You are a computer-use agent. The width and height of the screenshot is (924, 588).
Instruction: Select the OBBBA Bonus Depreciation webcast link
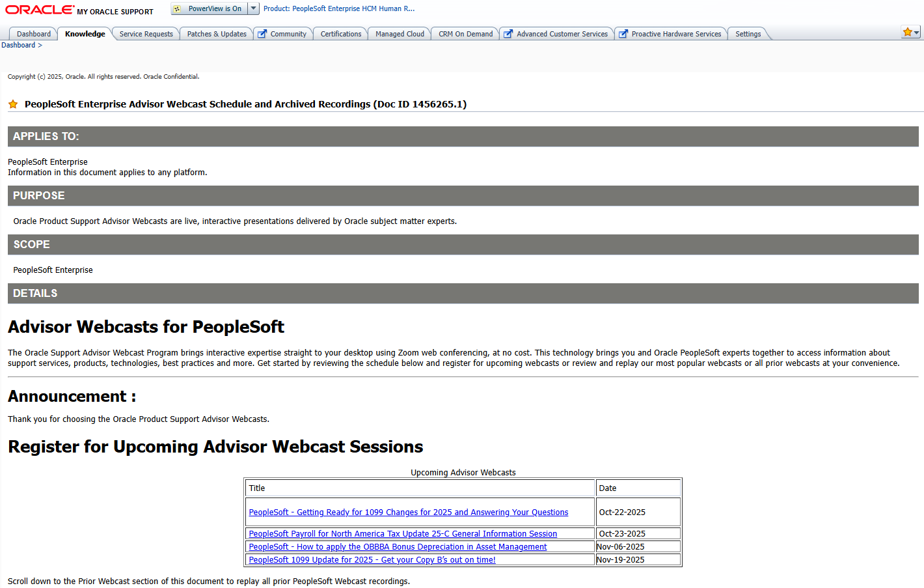398,546
